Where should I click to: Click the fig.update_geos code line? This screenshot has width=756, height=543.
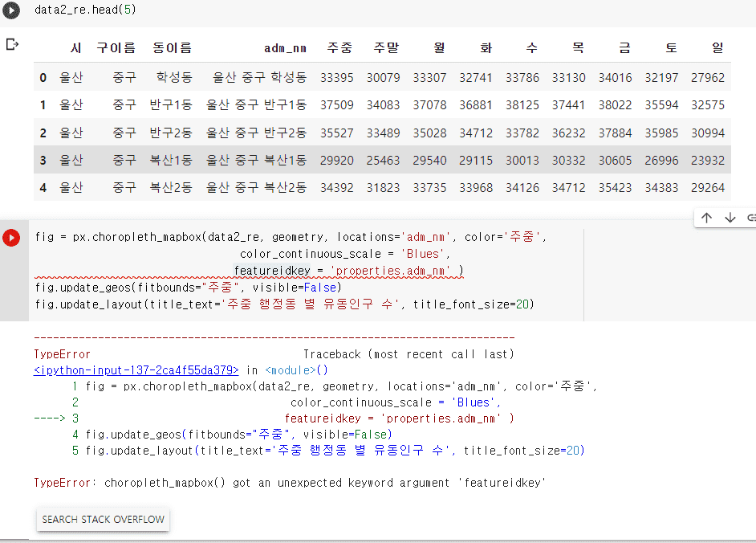pyautogui.click(x=188, y=288)
